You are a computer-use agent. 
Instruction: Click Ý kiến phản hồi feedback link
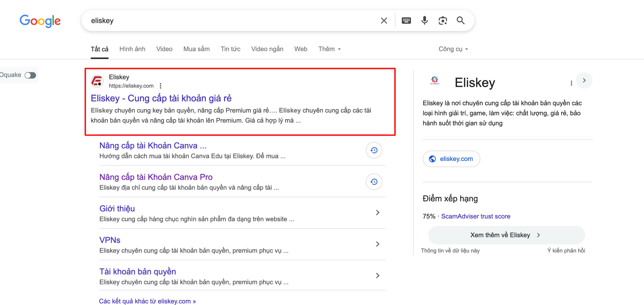click(566, 251)
